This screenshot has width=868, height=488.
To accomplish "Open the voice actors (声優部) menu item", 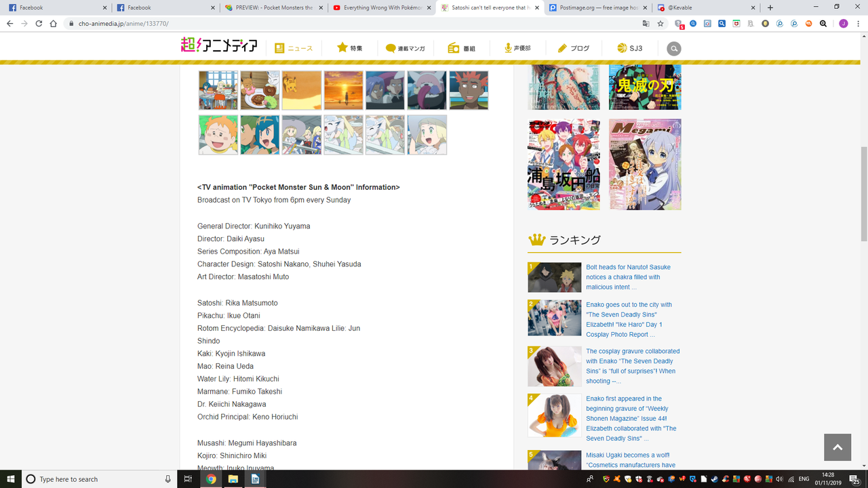I will pyautogui.click(x=517, y=48).
